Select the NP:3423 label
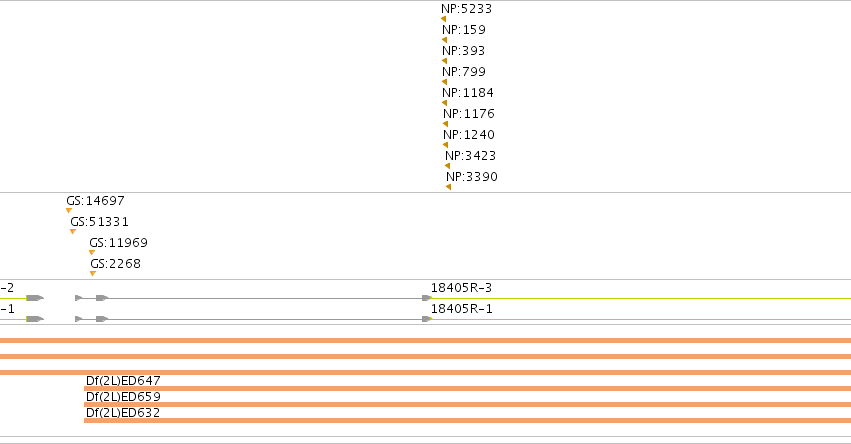 pos(471,156)
